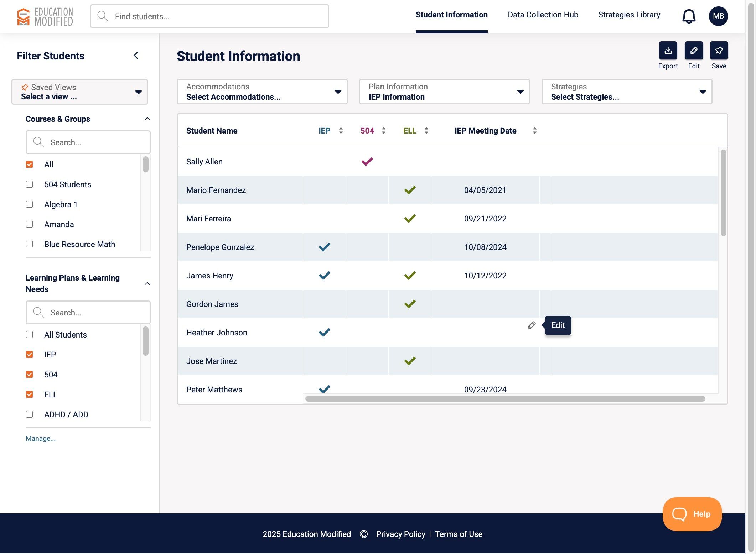The height and width of the screenshot is (554, 756).
Task: Click the Manage... link
Action: pyautogui.click(x=41, y=438)
